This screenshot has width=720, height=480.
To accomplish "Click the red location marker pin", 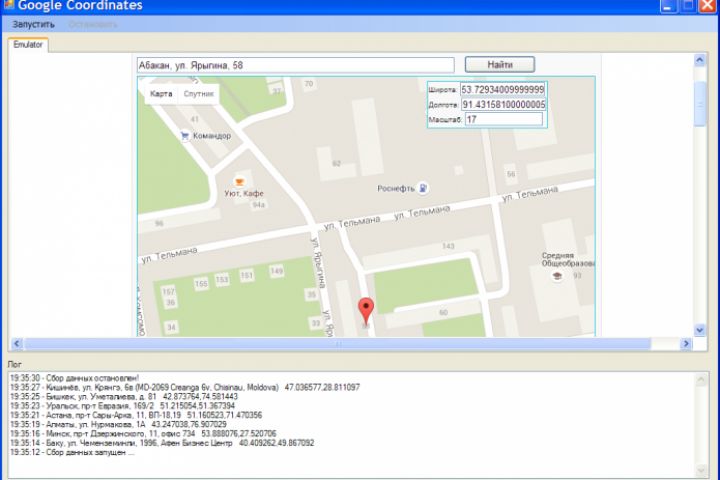I will (x=366, y=311).
